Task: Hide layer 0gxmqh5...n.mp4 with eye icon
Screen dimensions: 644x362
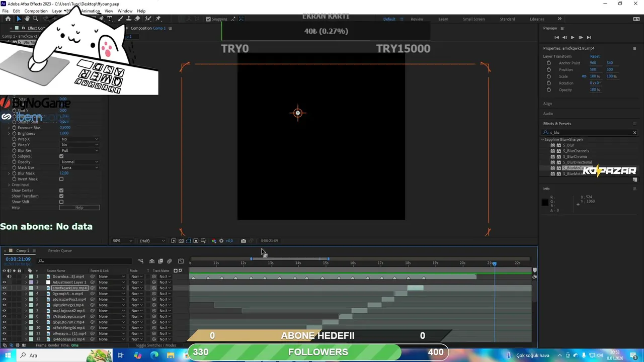Action: [x=4, y=294]
